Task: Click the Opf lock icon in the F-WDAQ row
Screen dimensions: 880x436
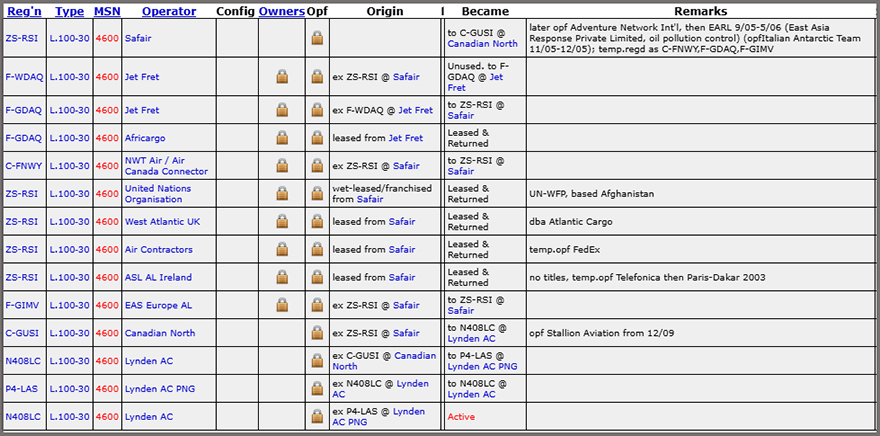Action: coord(317,77)
